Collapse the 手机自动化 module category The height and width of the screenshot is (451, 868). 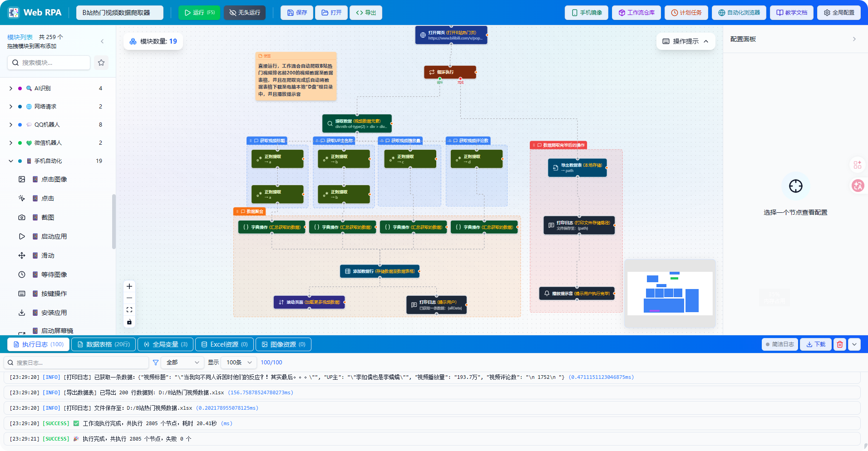(11, 161)
